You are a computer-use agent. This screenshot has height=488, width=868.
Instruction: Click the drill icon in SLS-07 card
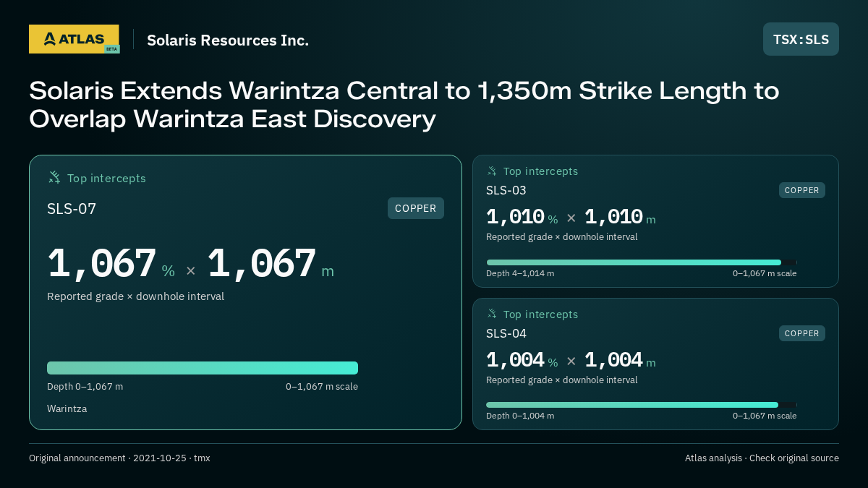54,177
